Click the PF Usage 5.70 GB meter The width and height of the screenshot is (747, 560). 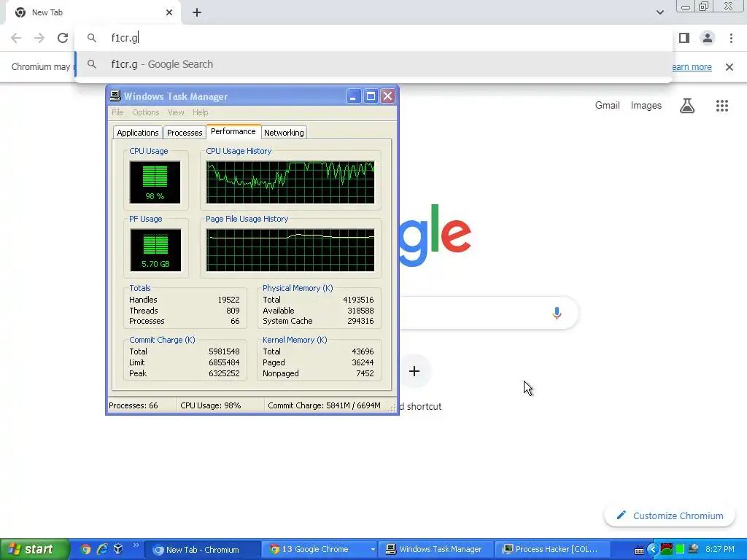(x=155, y=250)
